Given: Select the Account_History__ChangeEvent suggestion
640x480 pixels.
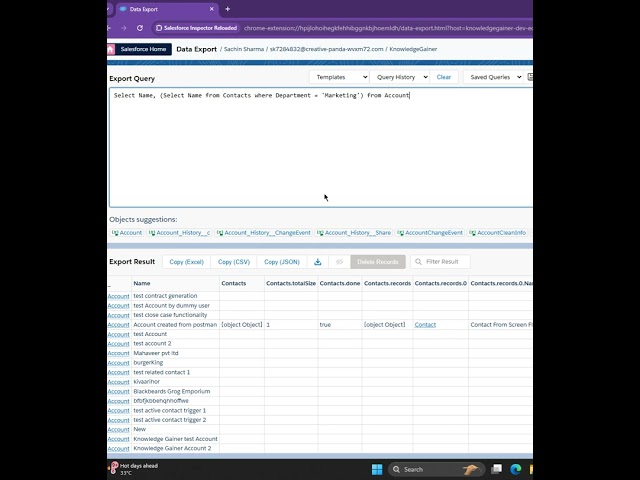Looking at the screenshot, I should pyautogui.click(x=264, y=233).
